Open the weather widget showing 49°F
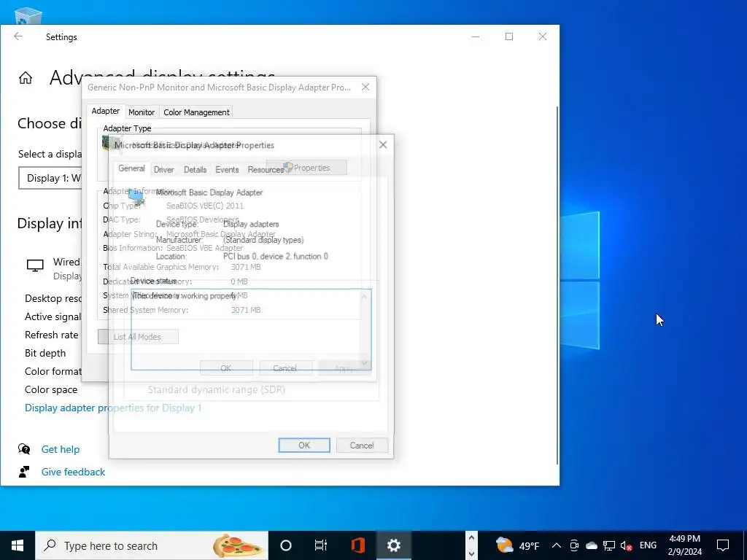The width and height of the screenshot is (747, 560). [517, 545]
